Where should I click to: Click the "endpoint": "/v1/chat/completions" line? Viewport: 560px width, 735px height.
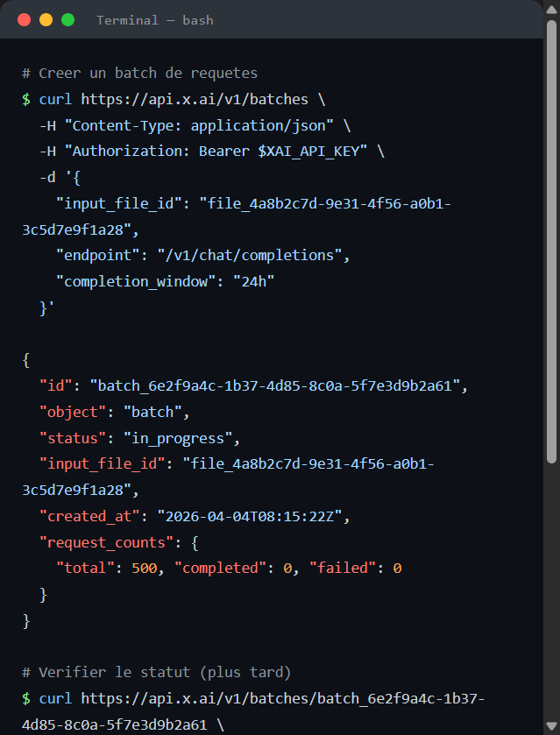click(x=203, y=256)
